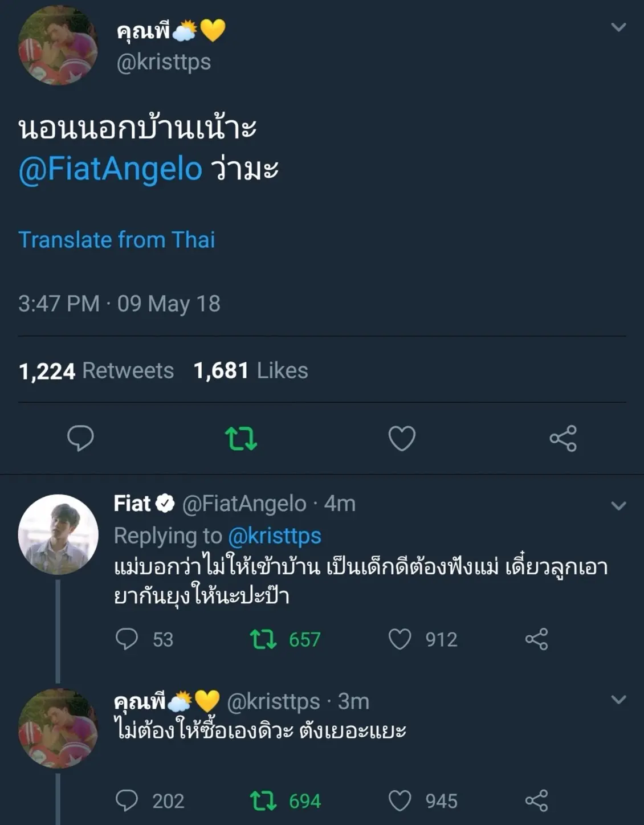Expand the main tweet's options chevron

point(618,27)
